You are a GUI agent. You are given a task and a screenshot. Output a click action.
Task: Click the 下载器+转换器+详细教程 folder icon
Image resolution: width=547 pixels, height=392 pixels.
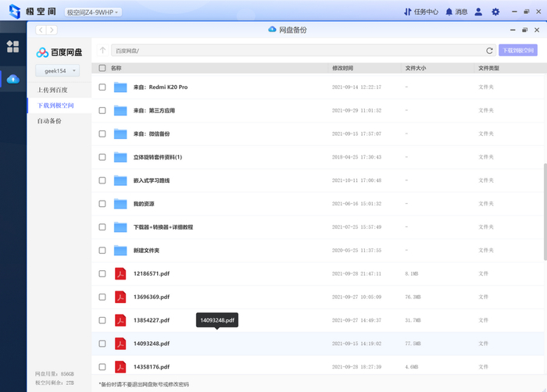point(120,227)
